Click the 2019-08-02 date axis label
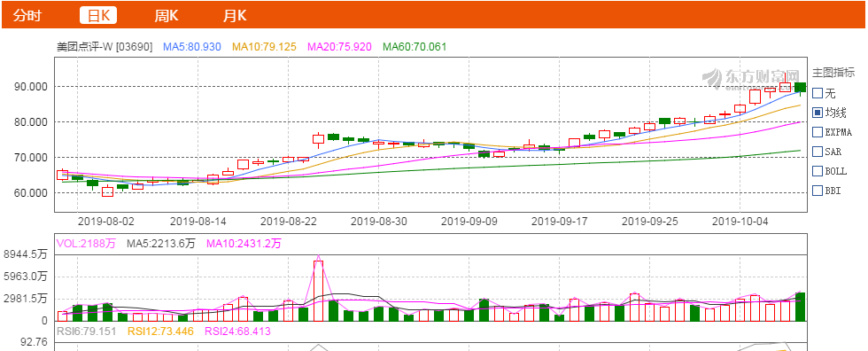Image resolution: width=868 pixels, height=351 pixels. pos(105,221)
